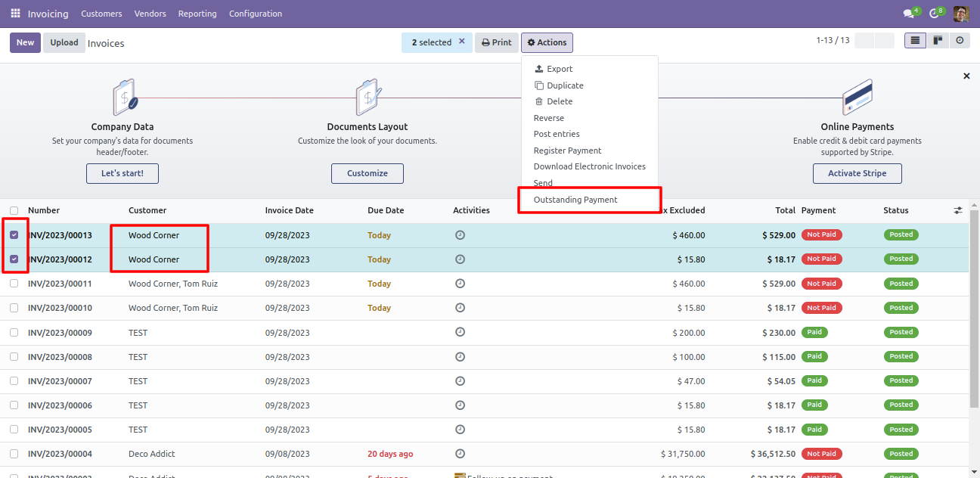Open the apps grid home menu
Screen dimensions: 980x478
15,14
